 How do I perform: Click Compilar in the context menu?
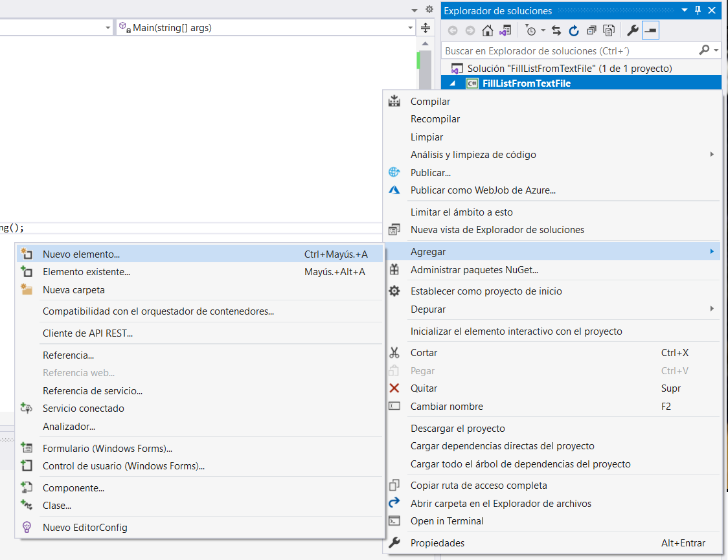click(x=430, y=102)
